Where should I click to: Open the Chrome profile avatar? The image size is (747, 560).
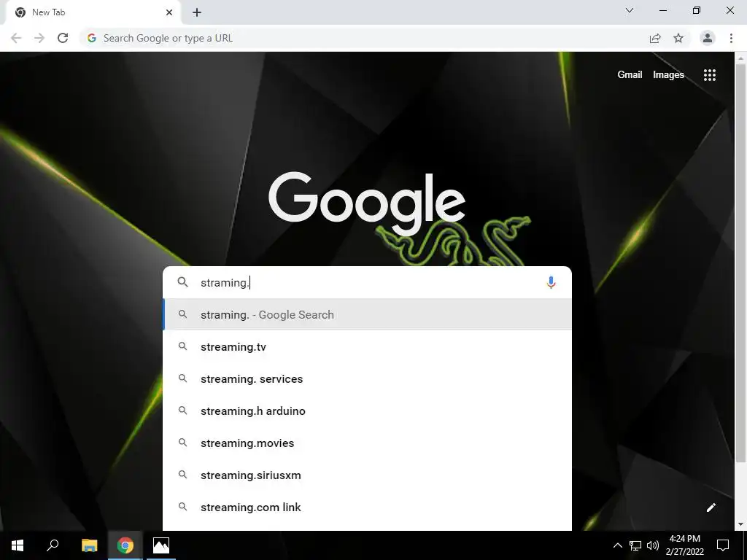coord(708,38)
